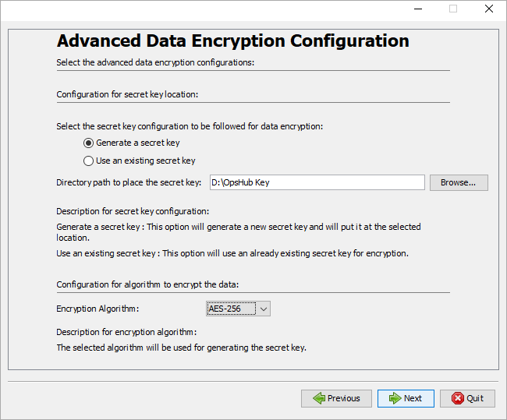Viewport: 507px width, 420px height.
Task: Click the secret key directory path field
Action: [317, 182]
